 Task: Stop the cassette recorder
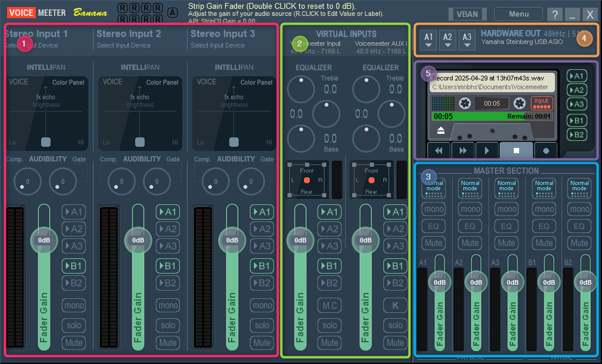pyautogui.click(x=516, y=151)
